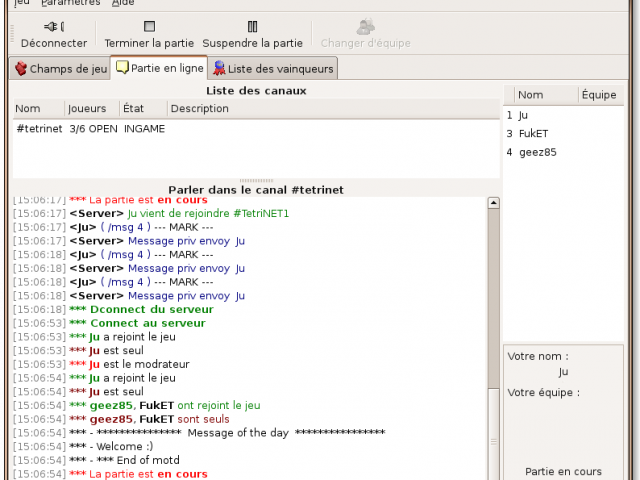
Task: Click the 'End of motd' chat line
Action: (x=96, y=460)
